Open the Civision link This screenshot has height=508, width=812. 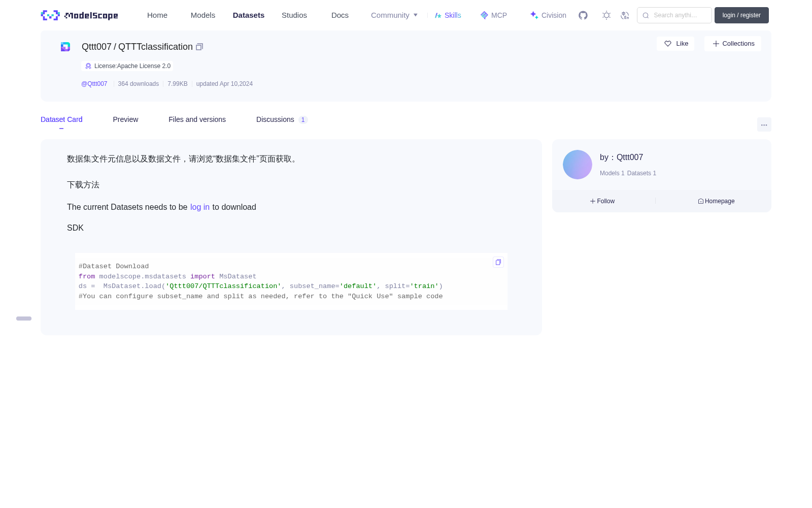pyautogui.click(x=548, y=15)
